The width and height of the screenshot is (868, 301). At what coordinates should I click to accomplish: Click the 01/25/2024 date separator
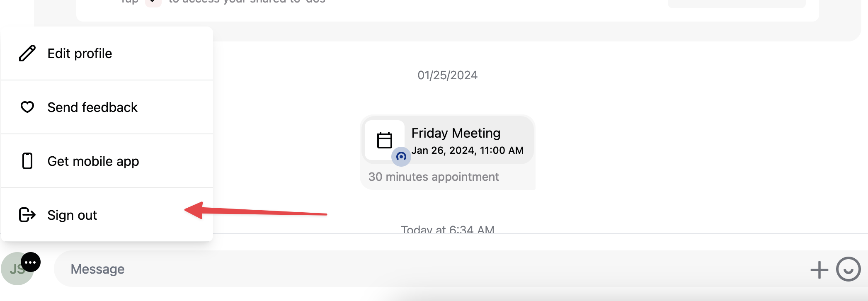[x=447, y=75]
